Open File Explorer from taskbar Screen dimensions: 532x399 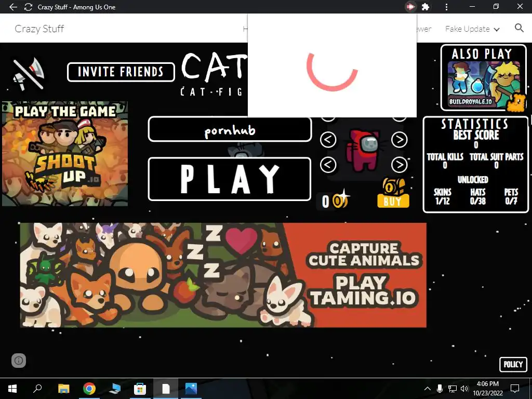point(63,389)
